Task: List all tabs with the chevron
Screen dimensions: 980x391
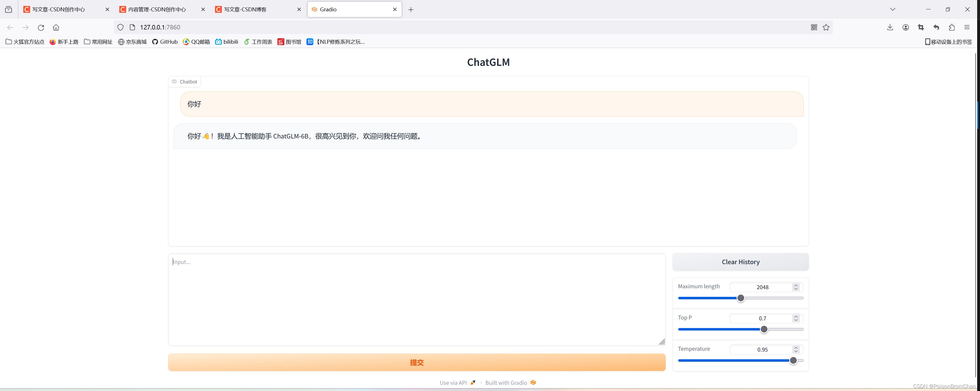Action: [893, 9]
